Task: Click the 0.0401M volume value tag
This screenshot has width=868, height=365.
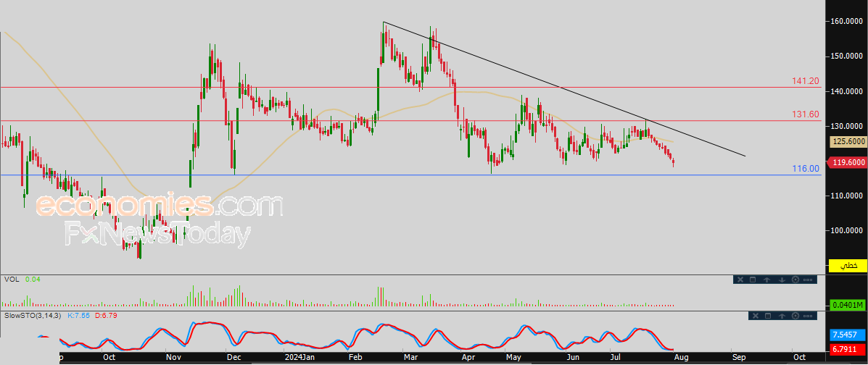Action: coord(847,305)
